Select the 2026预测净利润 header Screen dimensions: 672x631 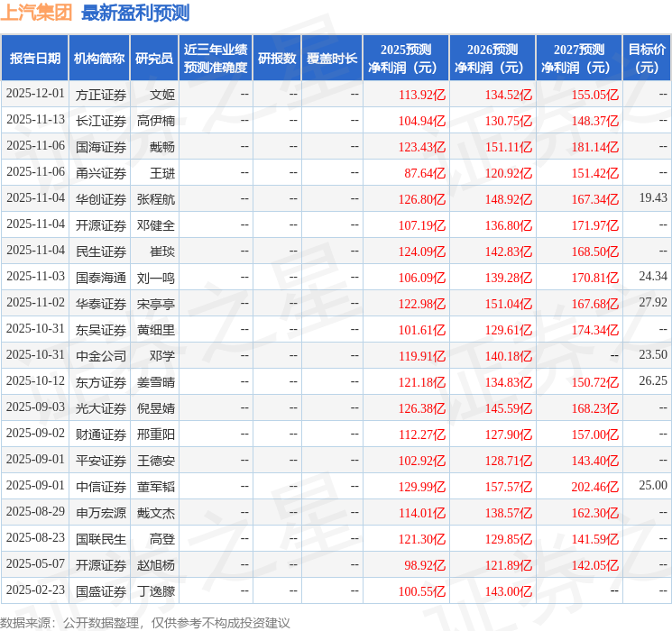[x=492, y=59]
